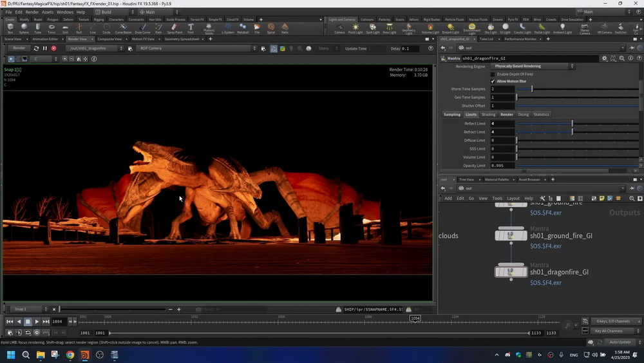This screenshot has width=644, height=363.
Task: Click the Render button
Action: click(19, 48)
